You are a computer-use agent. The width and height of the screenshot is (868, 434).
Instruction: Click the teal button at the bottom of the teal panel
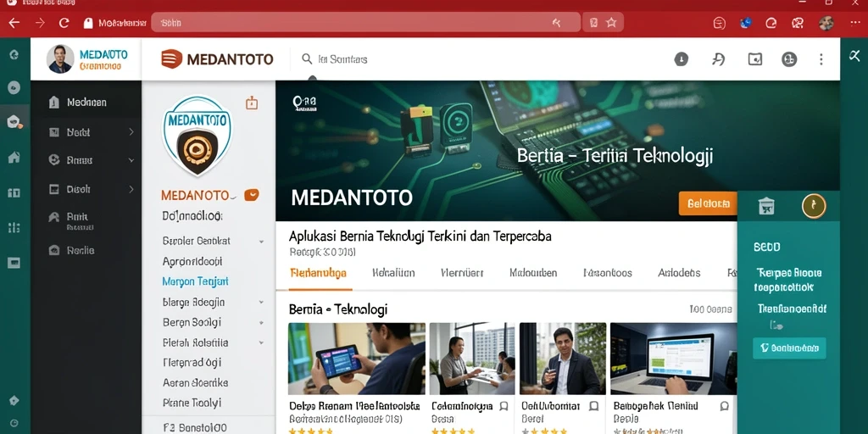tap(789, 348)
